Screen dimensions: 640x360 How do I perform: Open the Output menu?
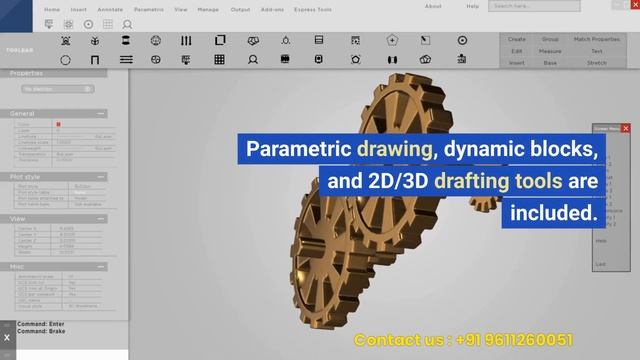pos(240,9)
